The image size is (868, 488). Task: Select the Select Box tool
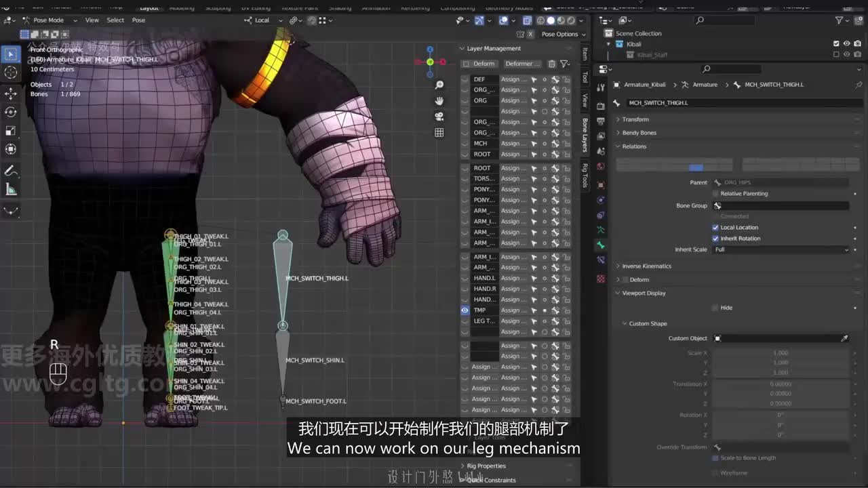click(x=11, y=54)
